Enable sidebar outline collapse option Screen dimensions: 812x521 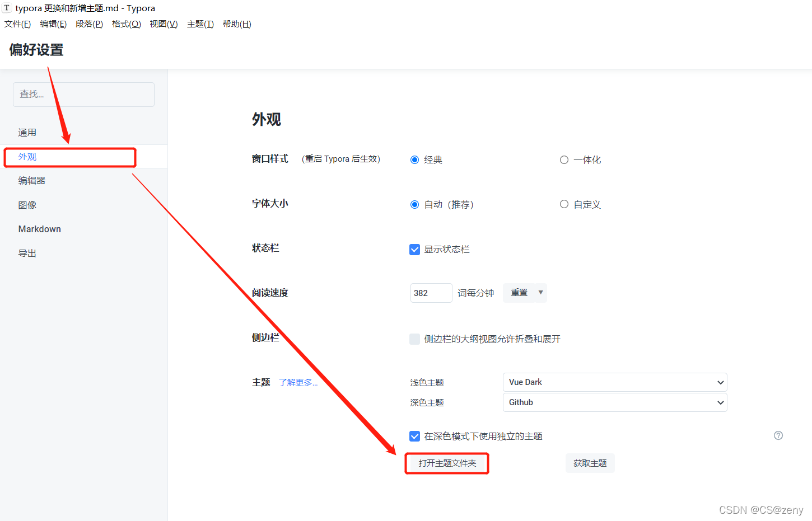point(414,339)
